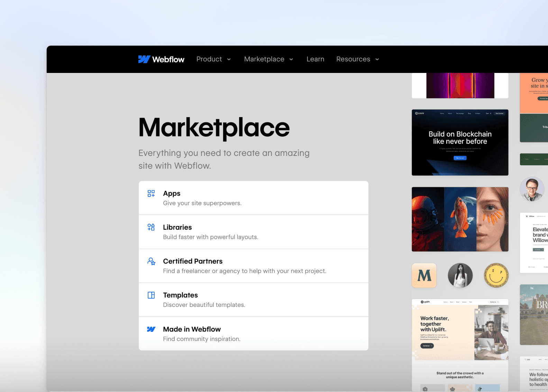Open the Resources menu item
Screen dimensions: 548x392
(353, 59)
